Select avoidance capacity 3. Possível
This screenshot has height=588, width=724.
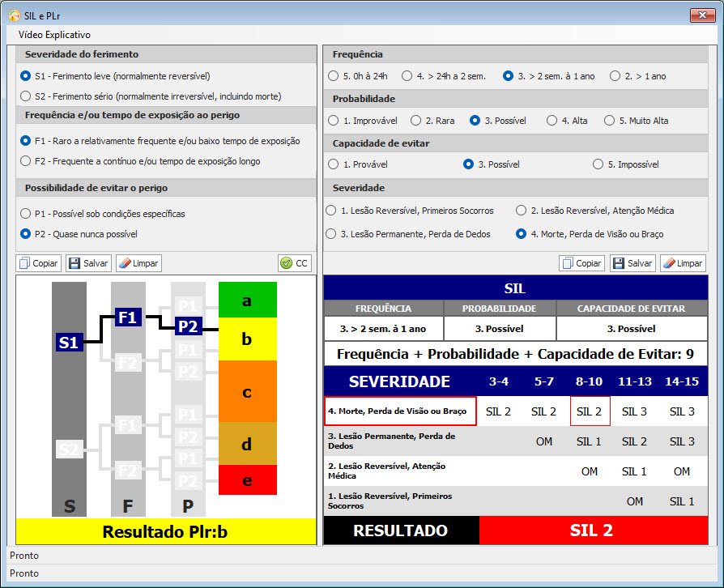(492, 164)
